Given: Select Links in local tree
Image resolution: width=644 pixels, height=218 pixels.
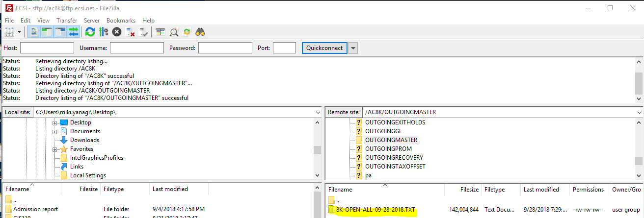Looking at the screenshot, I should pyautogui.click(x=77, y=167).
